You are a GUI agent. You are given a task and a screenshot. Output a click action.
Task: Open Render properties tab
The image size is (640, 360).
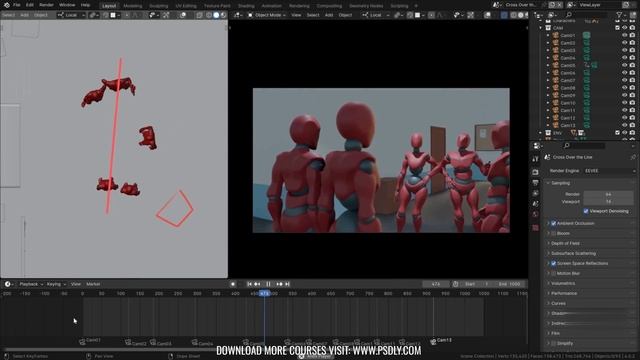coord(536,172)
